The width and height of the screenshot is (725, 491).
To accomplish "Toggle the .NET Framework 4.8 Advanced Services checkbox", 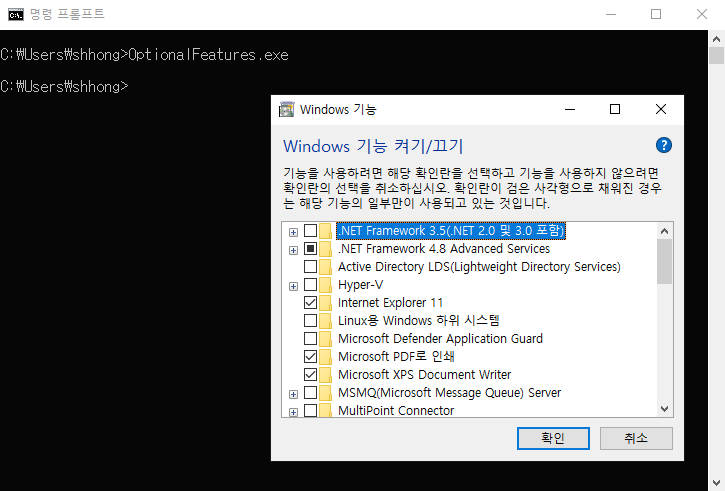I will click(x=310, y=249).
